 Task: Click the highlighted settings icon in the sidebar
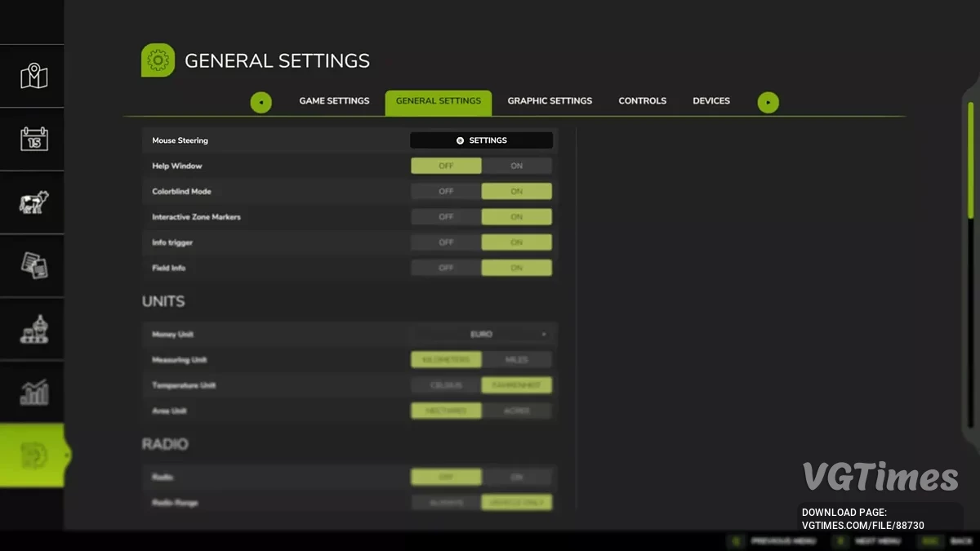(33, 455)
